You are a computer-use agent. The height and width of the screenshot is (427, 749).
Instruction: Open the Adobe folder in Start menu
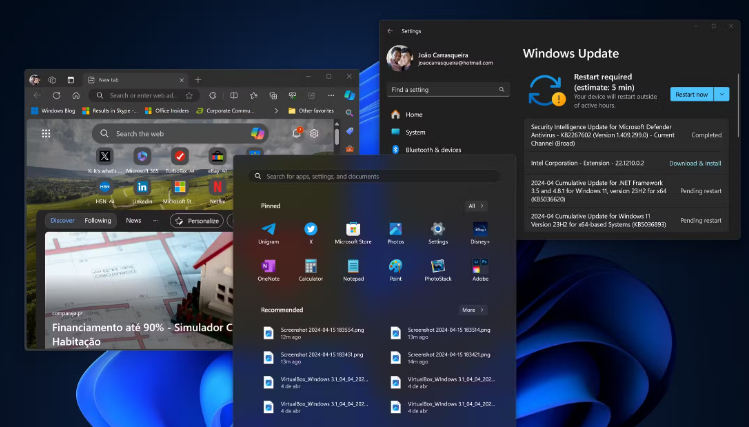click(x=480, y=270)
